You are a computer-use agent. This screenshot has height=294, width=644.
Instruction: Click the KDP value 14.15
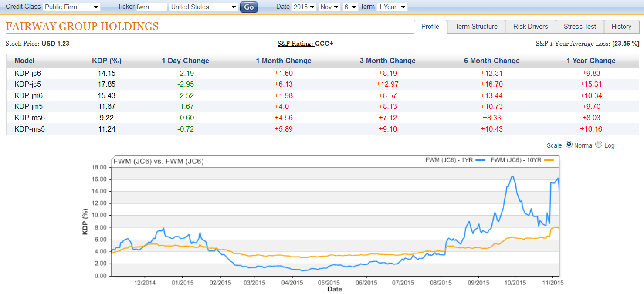point(107,73)
